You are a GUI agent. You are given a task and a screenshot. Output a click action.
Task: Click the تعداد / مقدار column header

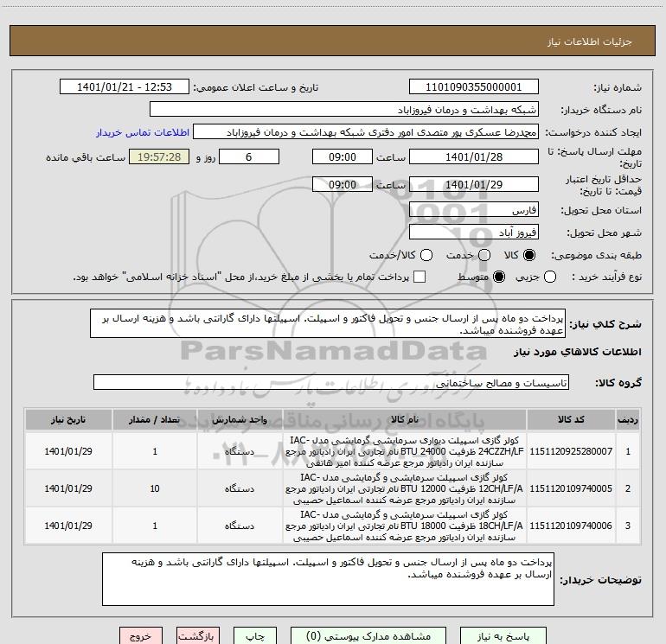click(x=155, y=419)
